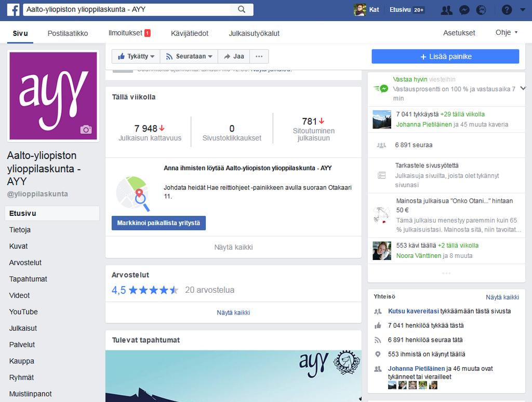Click in the Facebook search field

click(x=128, y=9)
